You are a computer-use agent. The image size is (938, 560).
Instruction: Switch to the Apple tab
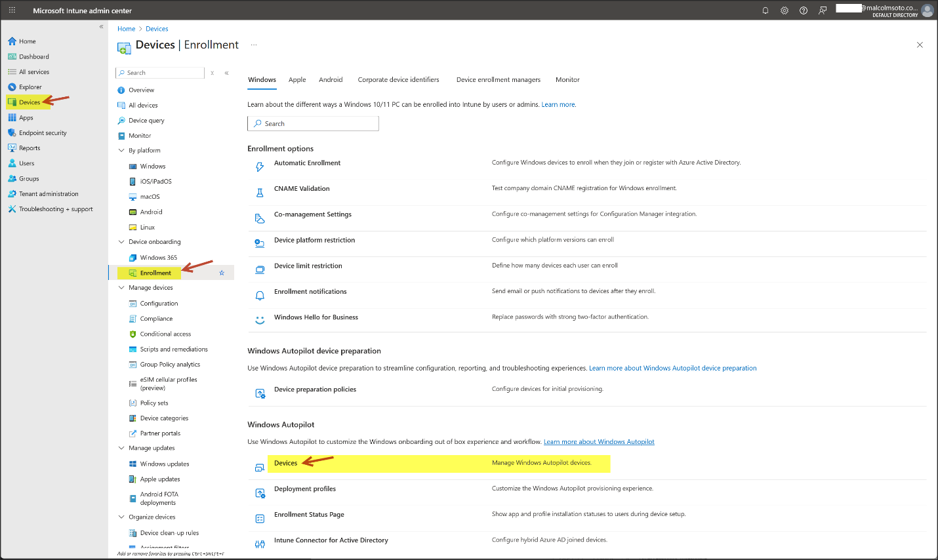coord(297,80)
